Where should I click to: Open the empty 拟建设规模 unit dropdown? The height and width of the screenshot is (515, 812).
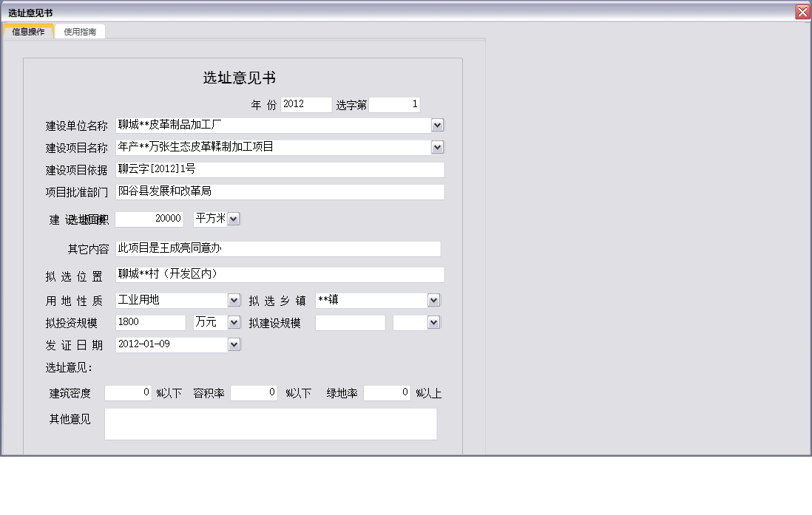click(435, 322)
